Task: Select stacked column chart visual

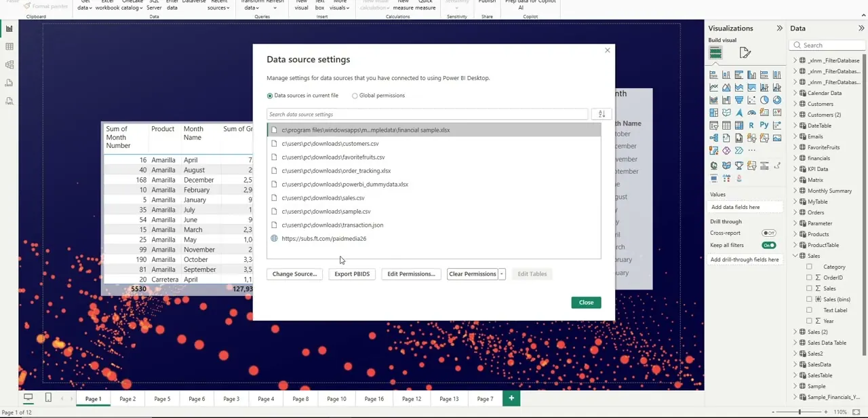Action: (x=726, y=75)
